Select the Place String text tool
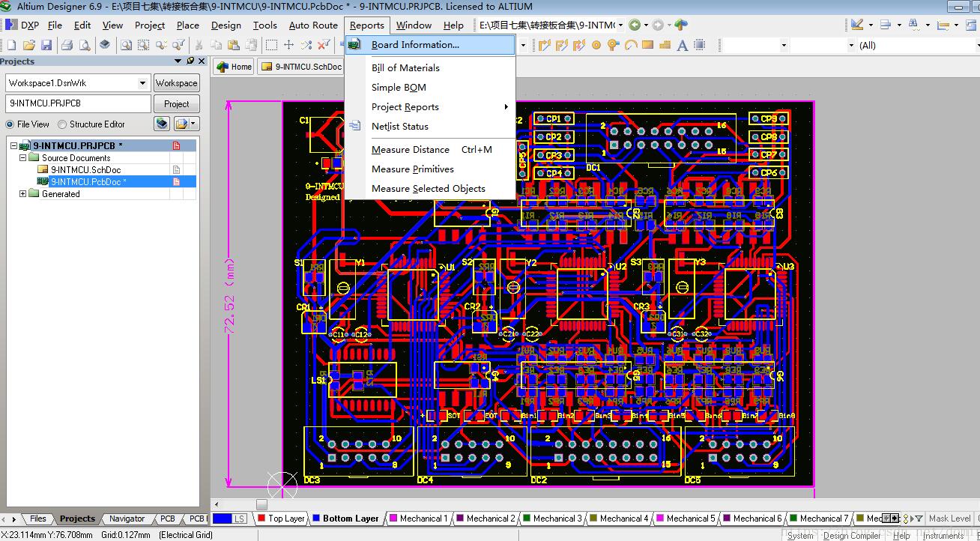The width and height of the screenshot is (980, 541). pos(680,45)
